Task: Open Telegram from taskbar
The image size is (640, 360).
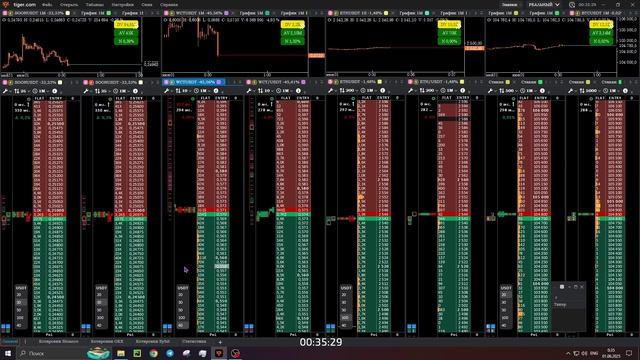Action: (170, 353)
